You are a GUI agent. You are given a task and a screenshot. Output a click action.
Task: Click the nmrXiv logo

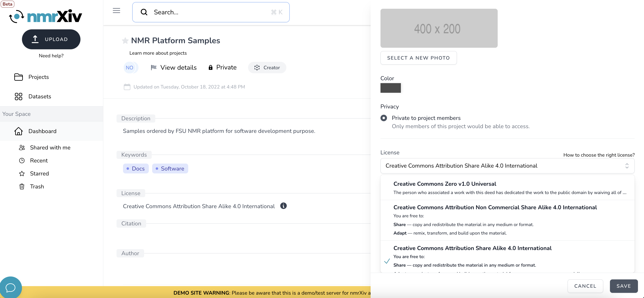tap(45, 16)
